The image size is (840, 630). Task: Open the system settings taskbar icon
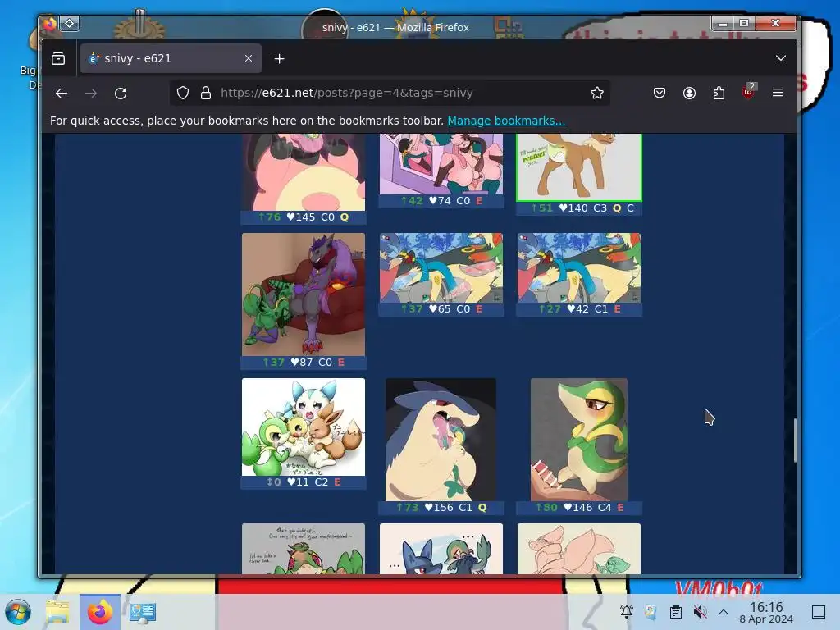(x=143, y=612)
